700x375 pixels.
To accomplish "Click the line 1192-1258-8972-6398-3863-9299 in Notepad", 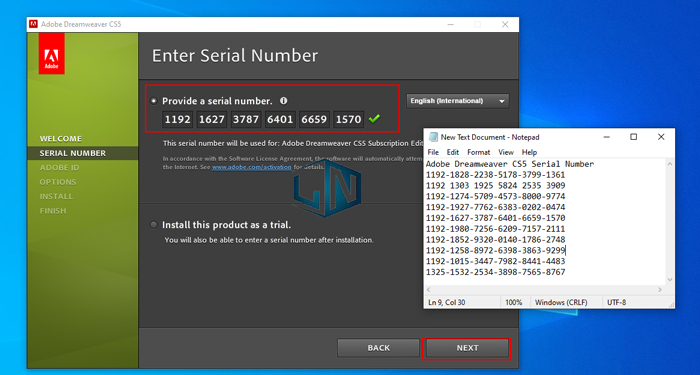I will (496, 250).
